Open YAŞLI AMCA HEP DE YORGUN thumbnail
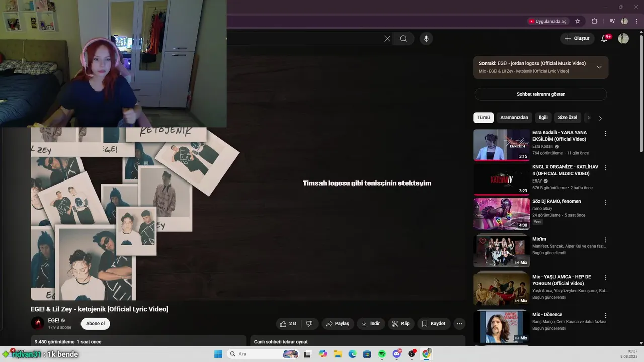The width and height of the screenshot is (644, 362). point(501,289)
